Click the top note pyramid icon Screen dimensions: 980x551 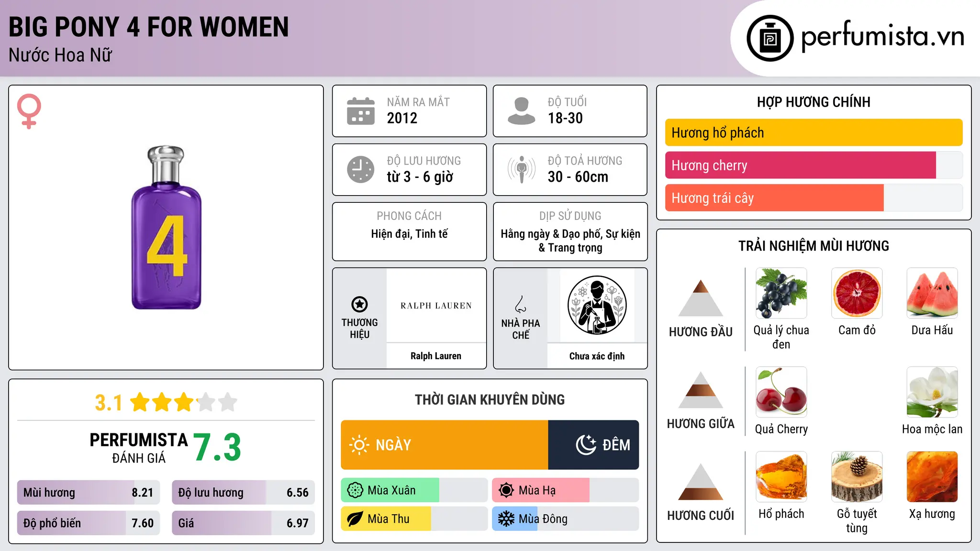(x=701, y=298)
